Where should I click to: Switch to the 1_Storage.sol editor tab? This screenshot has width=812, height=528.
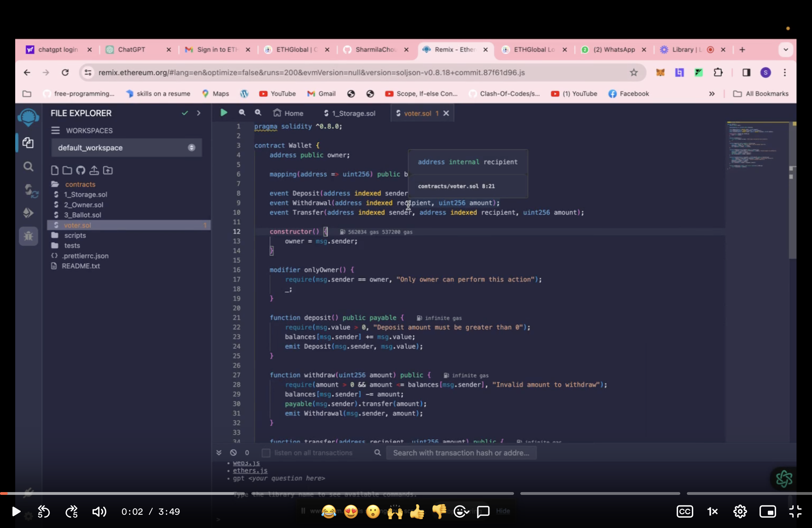349,113
